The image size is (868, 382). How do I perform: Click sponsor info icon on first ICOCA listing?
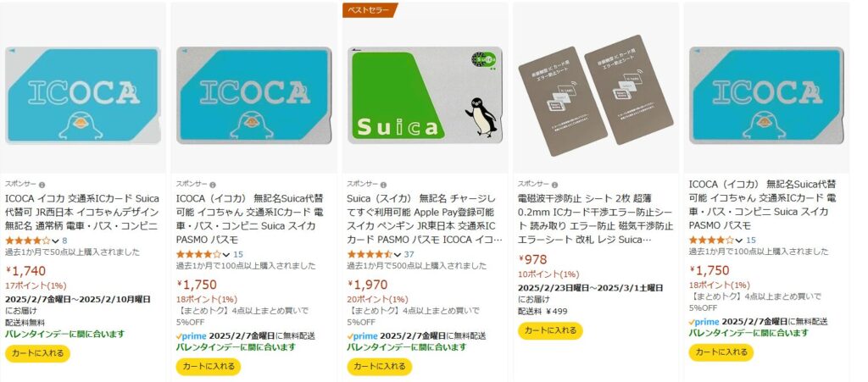pos(42,185)
